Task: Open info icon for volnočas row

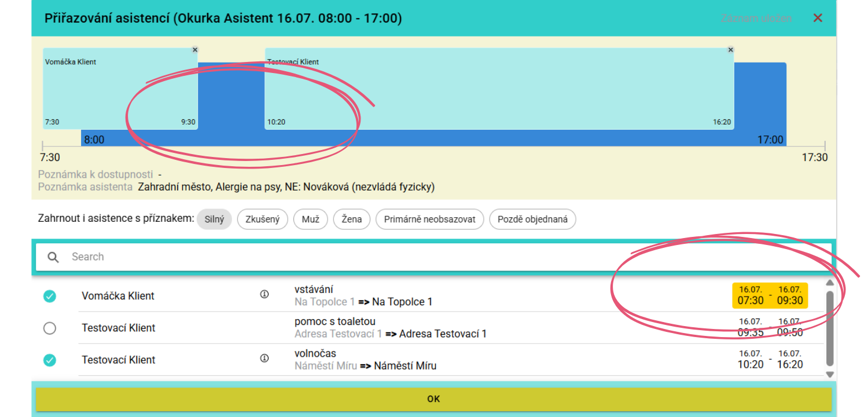Action: (264, 359)
